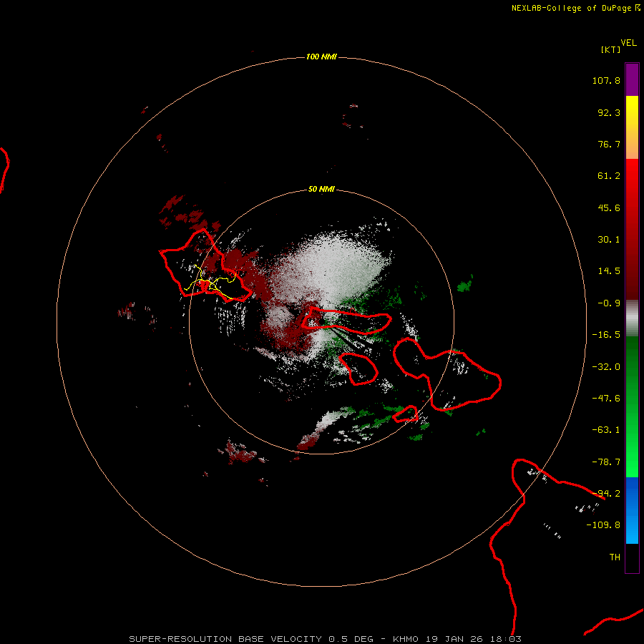644x644 pixels.
Task: Click the 50 NMI range ring label
Action: (321, 189)
